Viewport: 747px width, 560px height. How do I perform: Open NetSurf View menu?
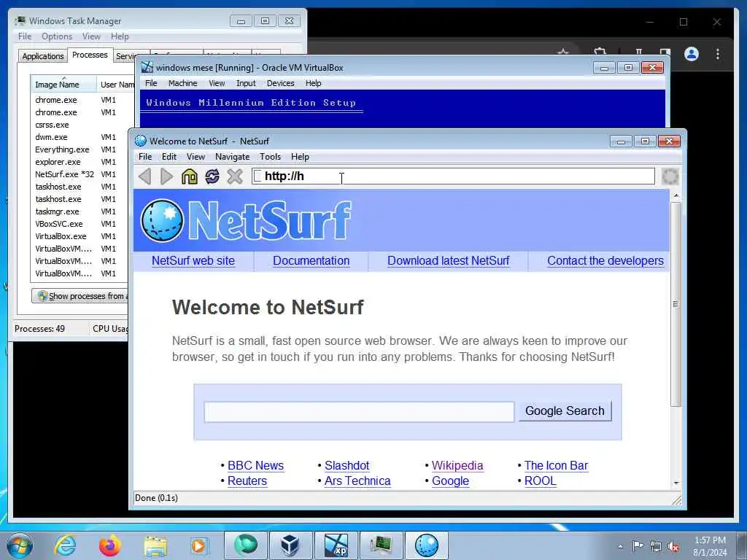tap(196, 157)
